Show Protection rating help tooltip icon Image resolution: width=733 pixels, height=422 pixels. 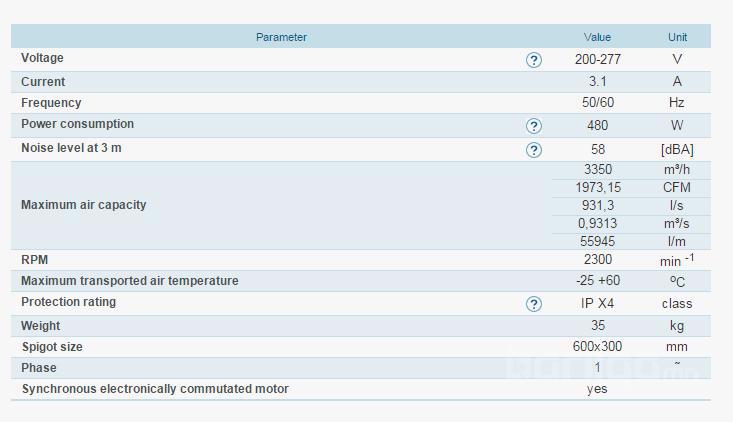click(x=534, y=304)
